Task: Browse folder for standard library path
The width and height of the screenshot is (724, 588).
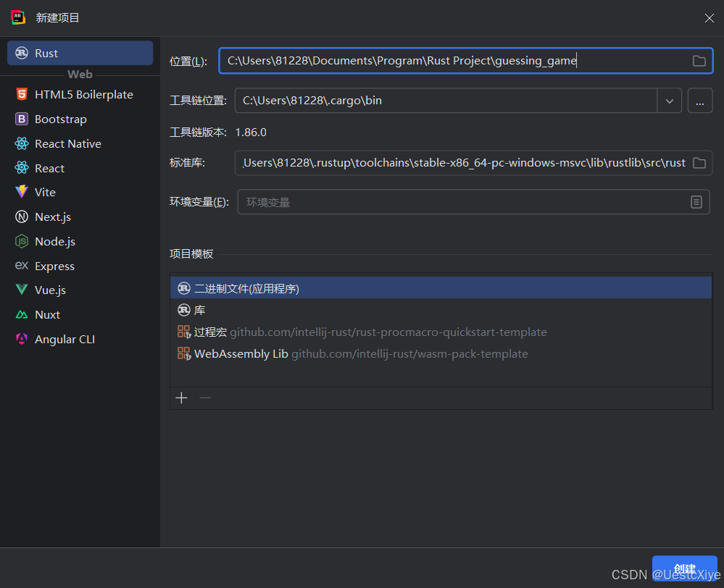Action: (x=699, y=163)
